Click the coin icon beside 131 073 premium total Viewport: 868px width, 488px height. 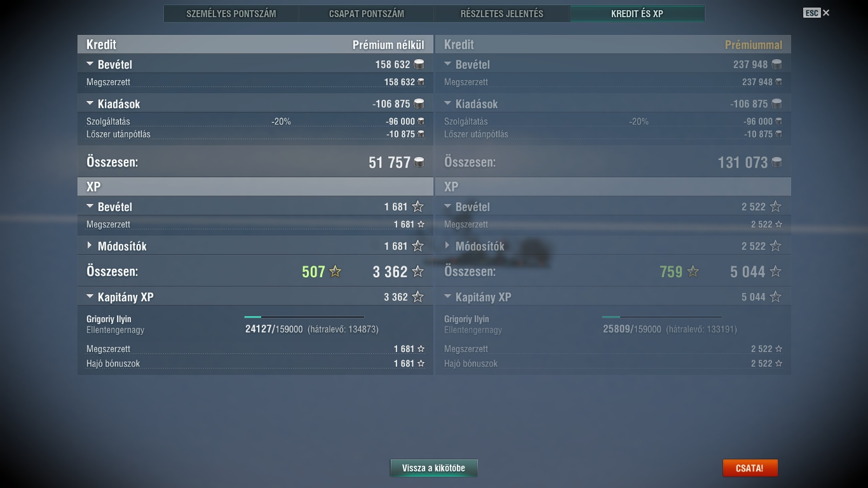click(x=776, y=163)
